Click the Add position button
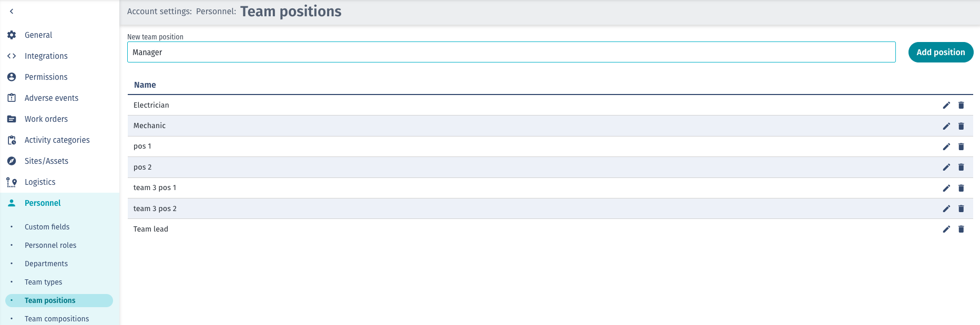This screenshot has width=980, height=325. [x=940, y=52]
